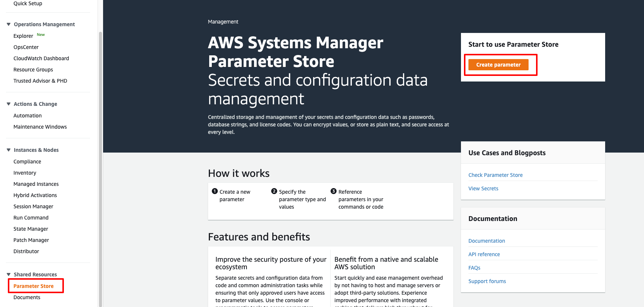
Task: Open the Check Parameter Store link
Action: click(495, 175)
